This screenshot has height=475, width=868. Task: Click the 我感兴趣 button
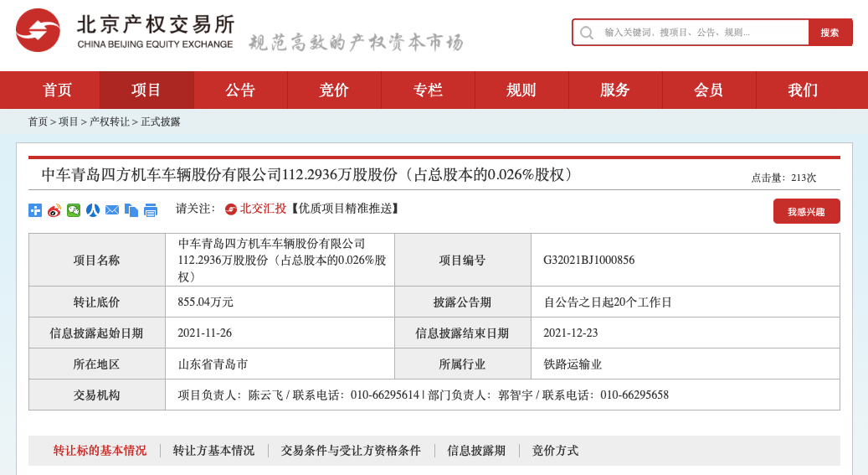[x=806, y=211]
